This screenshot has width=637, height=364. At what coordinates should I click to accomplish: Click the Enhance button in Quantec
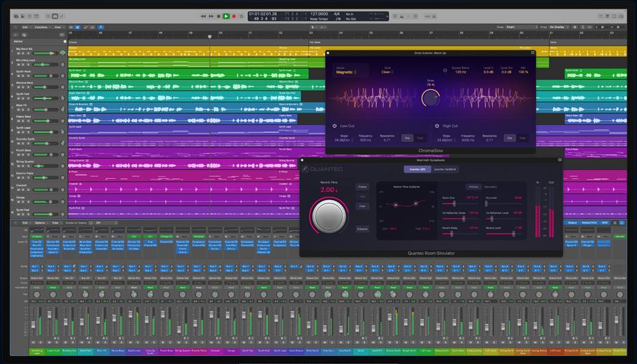tap(362, 229)
